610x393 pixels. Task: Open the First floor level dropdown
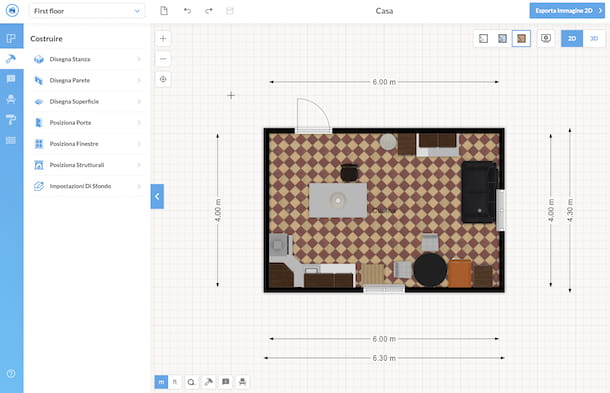(x=87, y=11)
